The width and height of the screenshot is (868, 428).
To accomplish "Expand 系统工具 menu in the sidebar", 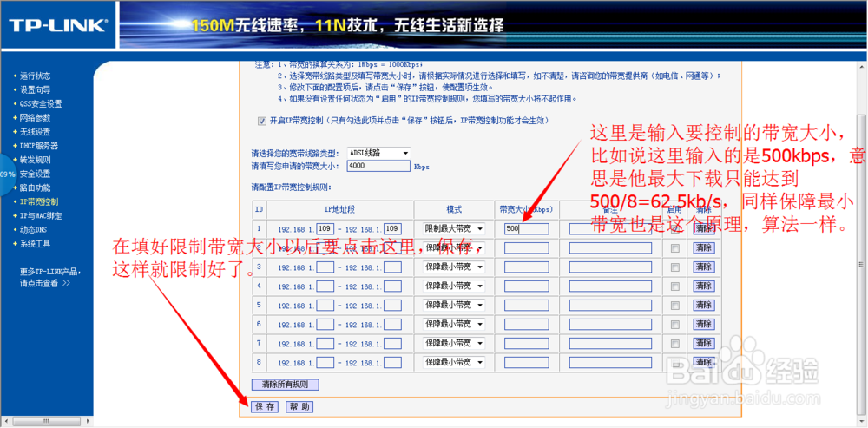I will click(x=35, y=244).
